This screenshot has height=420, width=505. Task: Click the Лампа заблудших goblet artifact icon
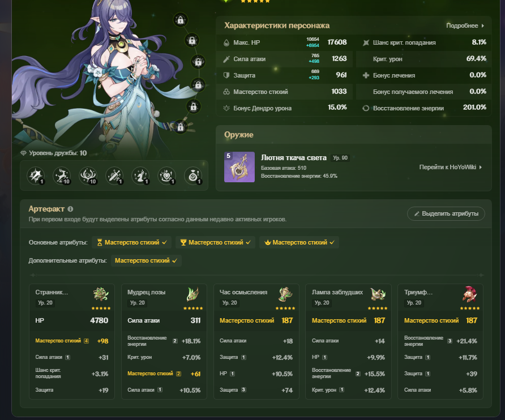(x=378, y=294)
